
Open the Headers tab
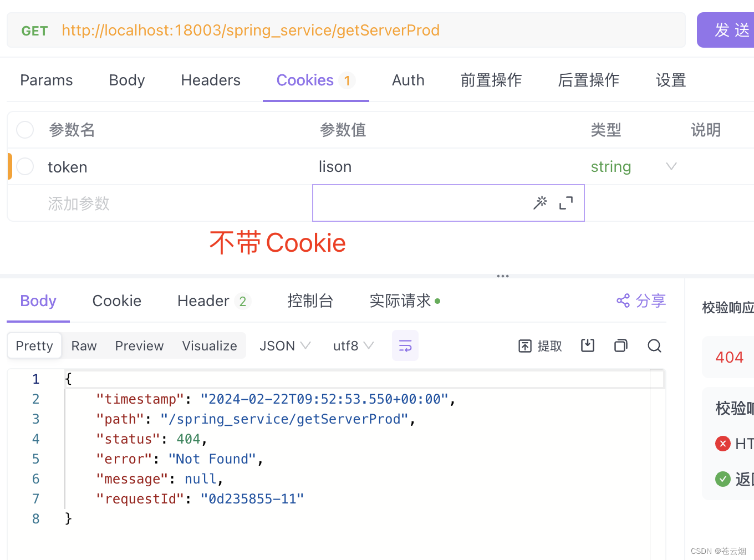click(x=211, y=80)
